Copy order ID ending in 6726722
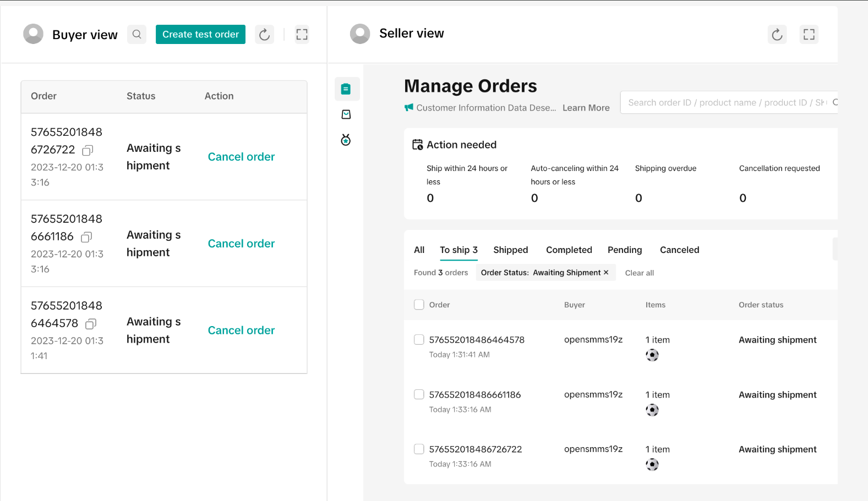 pyautogui.click(x=88, y=150)
